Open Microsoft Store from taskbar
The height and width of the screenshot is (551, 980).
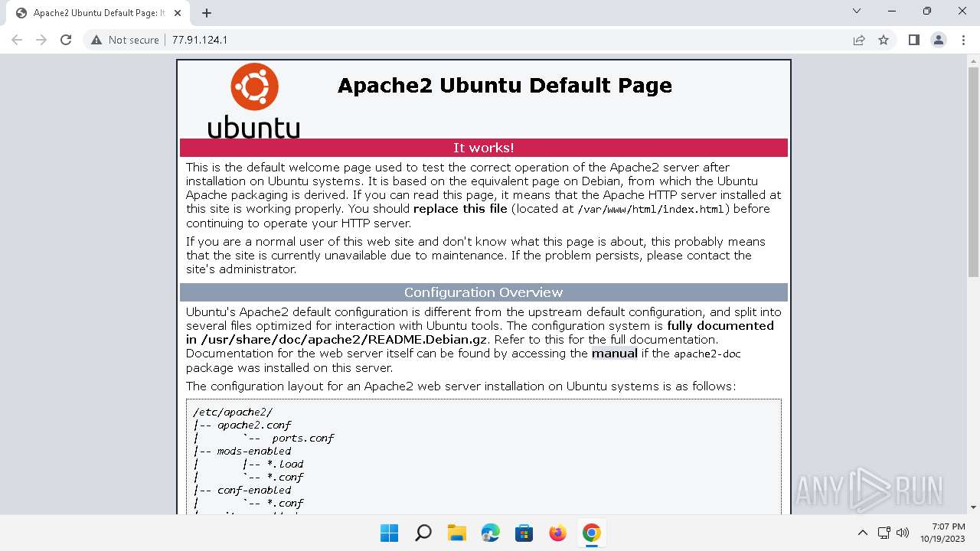click(x=524, y=533)
